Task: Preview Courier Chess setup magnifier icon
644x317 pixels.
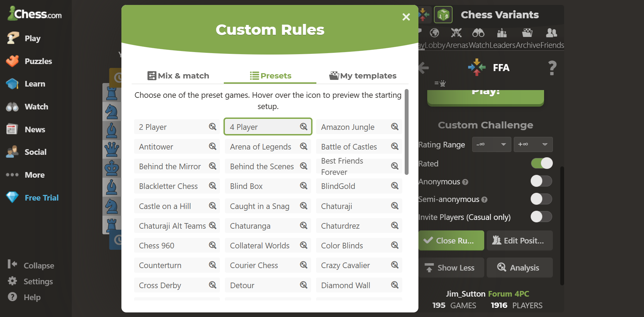Action: tap(304, 265)
